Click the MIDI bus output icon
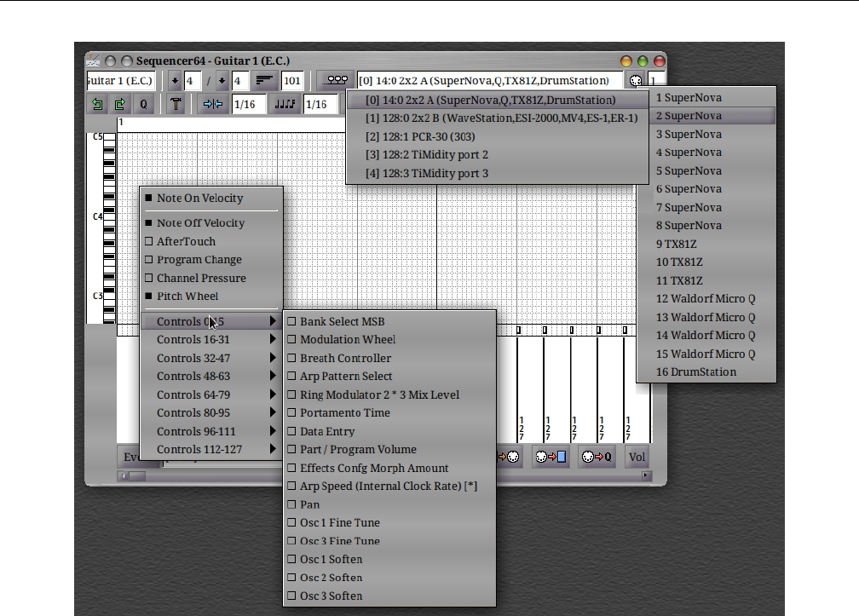This screenshot has width=859, height=616. (336, 80)
